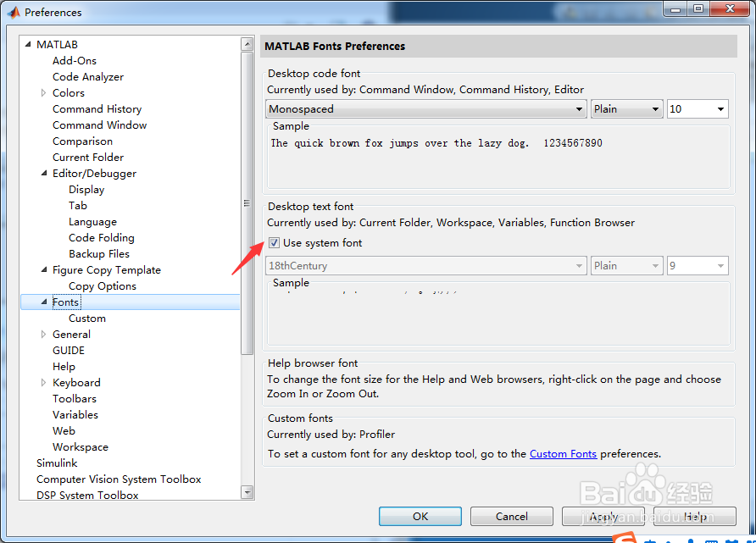Image resolution: width=756 pixels, height=543 pixels.
Task: Open the Plain style dropdown for code font
Action: [625, 109]
